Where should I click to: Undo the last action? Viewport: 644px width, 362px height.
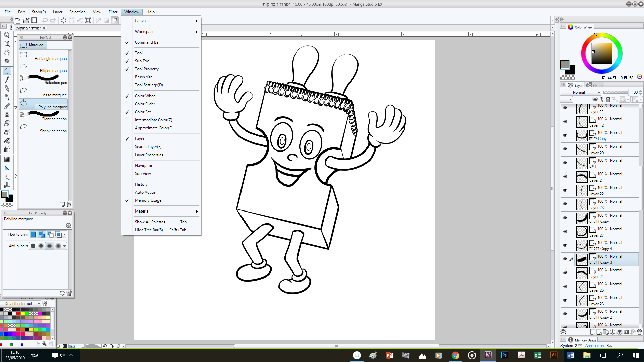pyautogui.click(x=45, y=20)
